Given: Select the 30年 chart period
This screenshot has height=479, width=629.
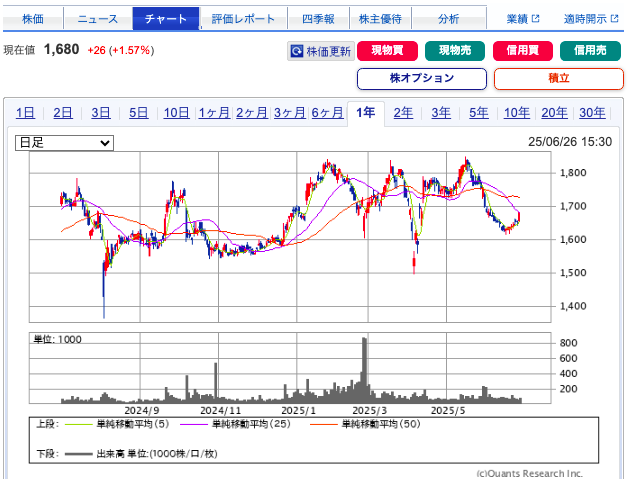Looking at the screenshot, I should coord(592,113).
